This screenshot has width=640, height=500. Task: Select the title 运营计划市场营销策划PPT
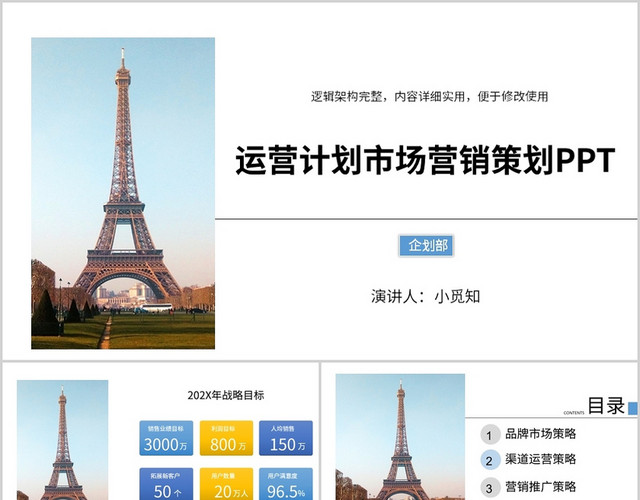(x=425, y=160)
